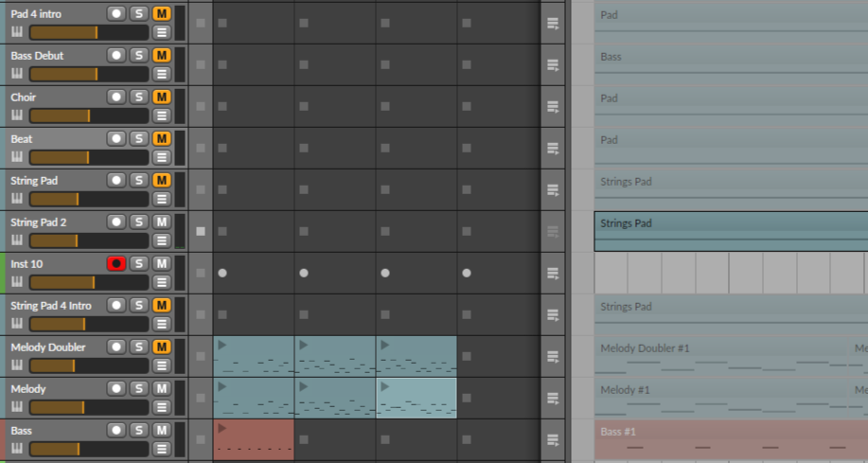This screenshot has width=868, height=463.
Task: Click the piano keys icon on String Pad track
Action: (x=16, y=199)
